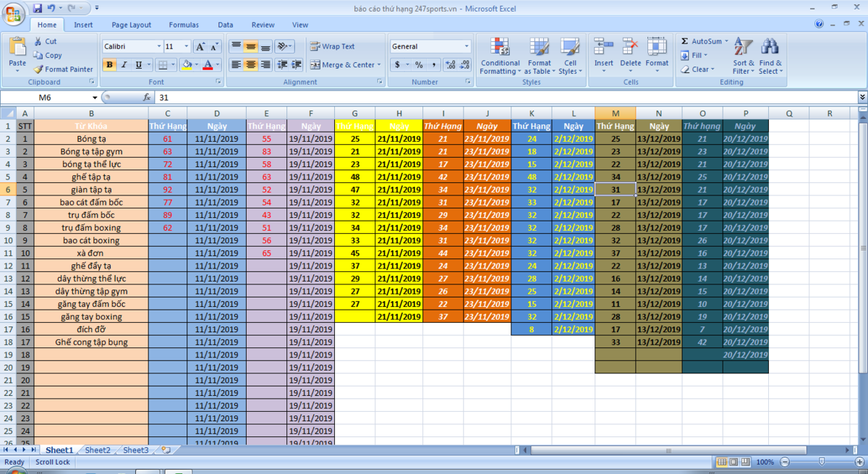Open the General number format dropdown
This screenshot has height=474, width=868.
pyautogui.click(x=467, y=46)
